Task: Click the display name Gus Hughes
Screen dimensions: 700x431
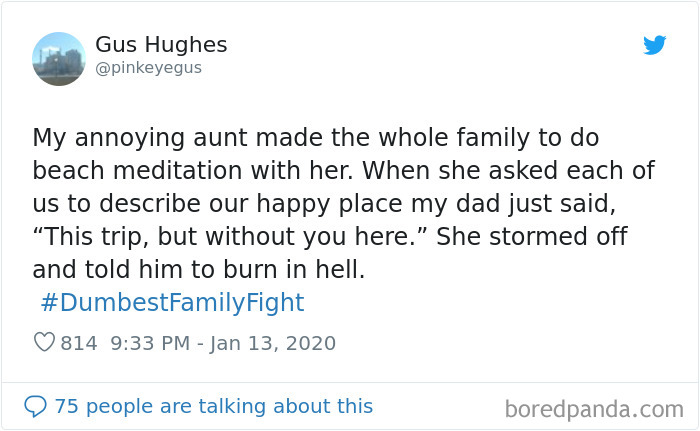Action: [x=161, y=45]
